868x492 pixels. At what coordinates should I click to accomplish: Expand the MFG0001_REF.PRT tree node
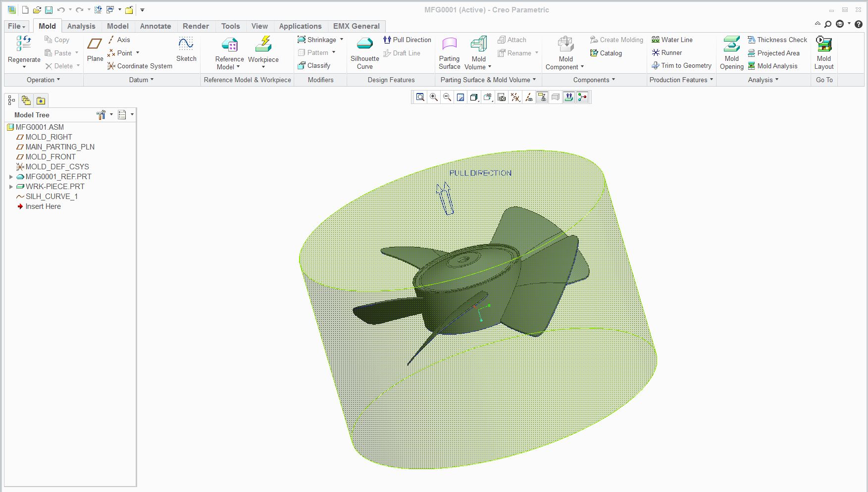(11, 177)
